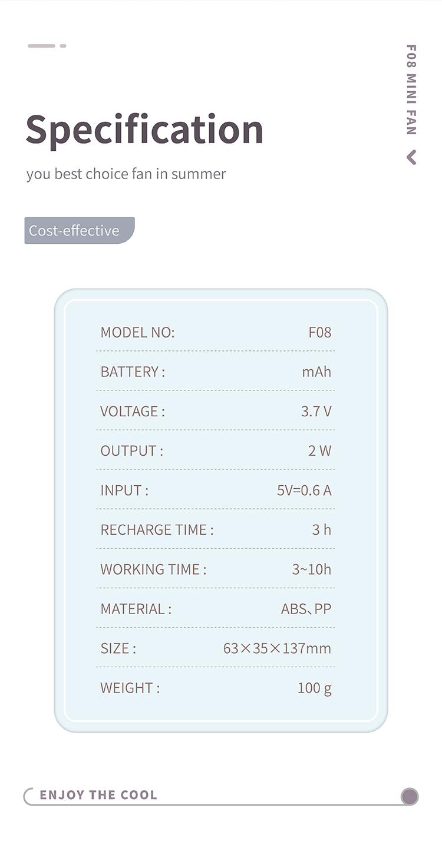Click the RECHARGE TIME label
This screenshot has width=442, height=868.
tap(157, 529)
